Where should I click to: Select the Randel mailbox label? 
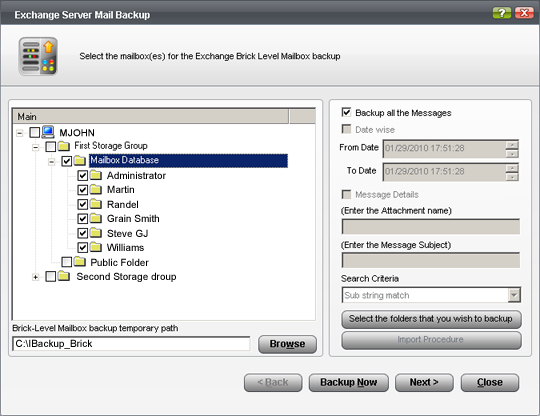123,205
